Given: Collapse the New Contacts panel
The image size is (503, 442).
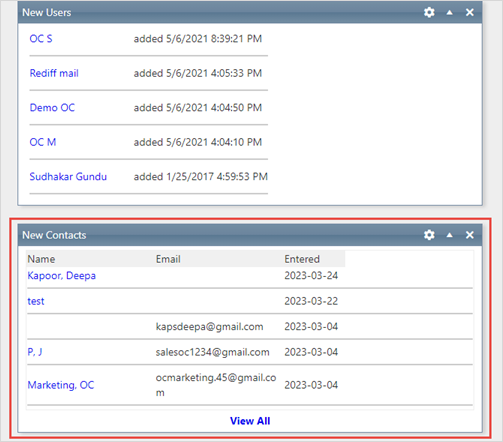Looking at the screenshot, I should [x=449, y=235].
